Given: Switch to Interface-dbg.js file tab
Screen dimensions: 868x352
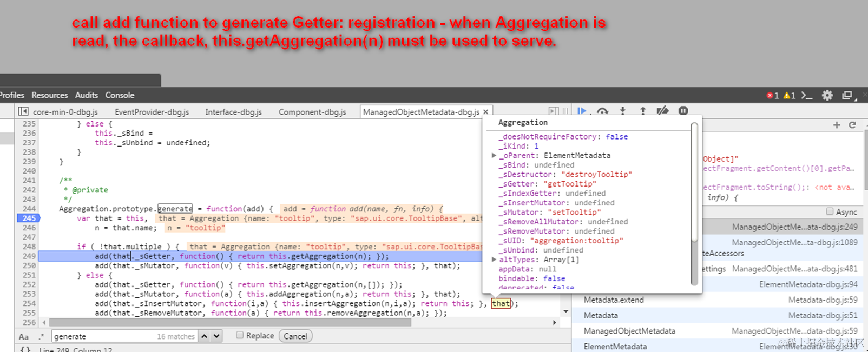Looking at the screenshot, I should (x=233, y=112).
